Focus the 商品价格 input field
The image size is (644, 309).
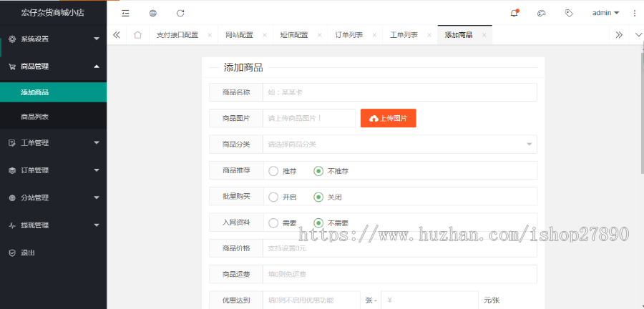(399, 248)
